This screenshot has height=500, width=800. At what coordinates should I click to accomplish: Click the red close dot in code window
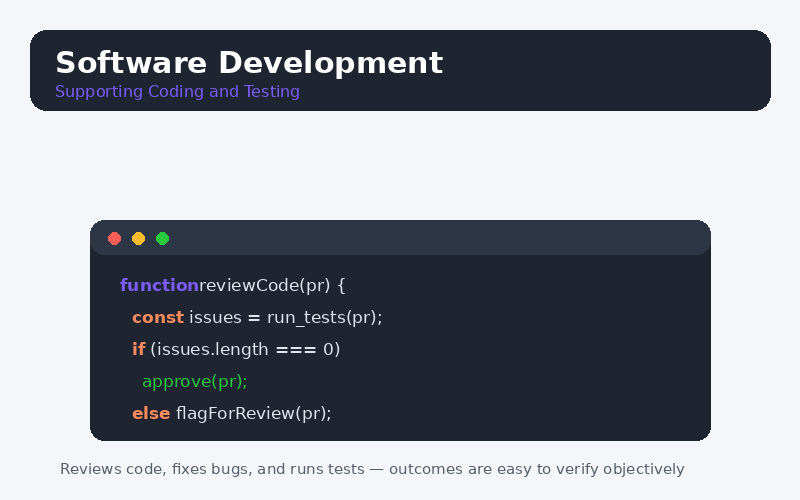[x=114, y=238]
